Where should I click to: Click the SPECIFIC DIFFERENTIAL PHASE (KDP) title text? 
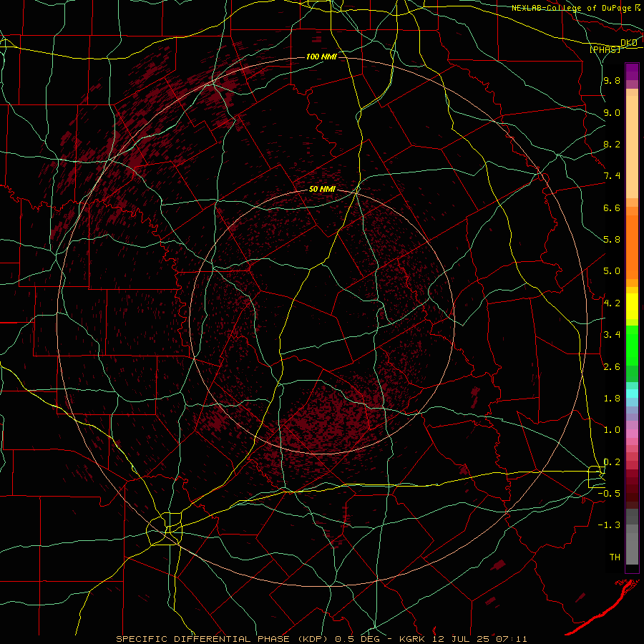223,639
